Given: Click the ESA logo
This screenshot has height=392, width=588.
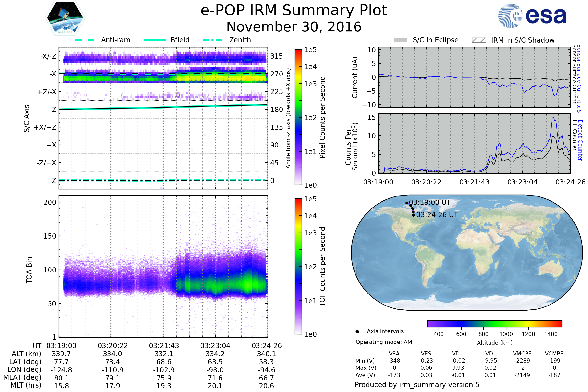Looking at the screenshot, I should coord(532,15).
